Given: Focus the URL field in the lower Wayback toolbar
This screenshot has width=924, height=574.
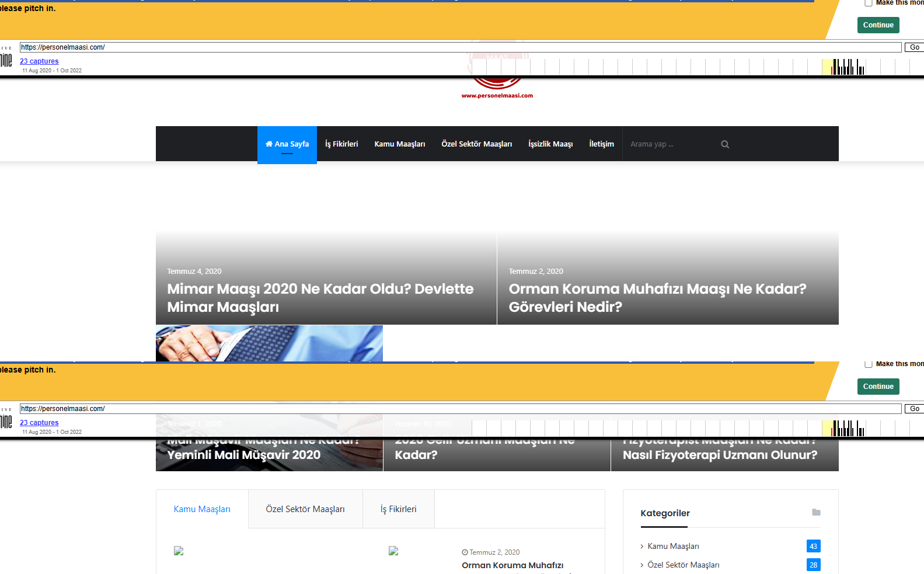Looking at the screenshot, I should 461,409.
